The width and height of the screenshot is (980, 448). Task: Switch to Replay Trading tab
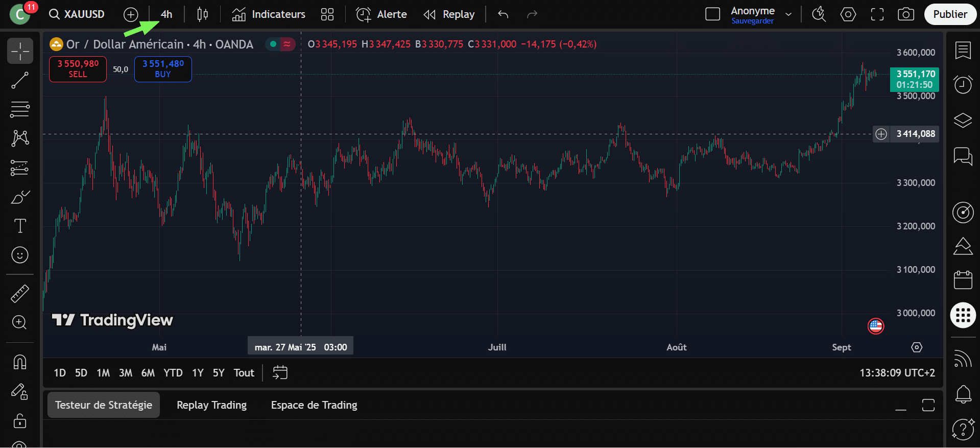211,405
